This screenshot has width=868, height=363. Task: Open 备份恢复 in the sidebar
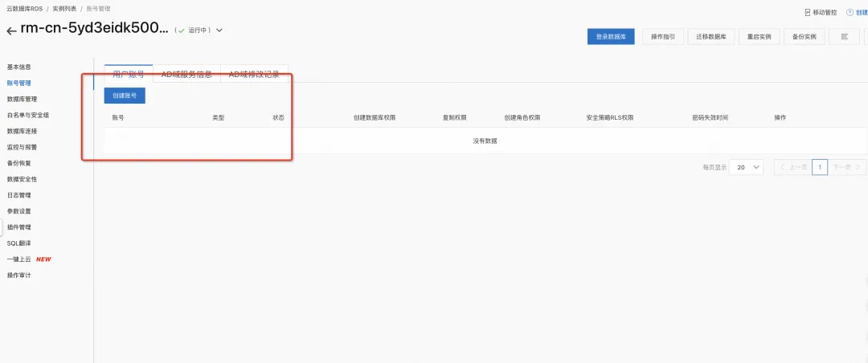click(x=18, y=163)
